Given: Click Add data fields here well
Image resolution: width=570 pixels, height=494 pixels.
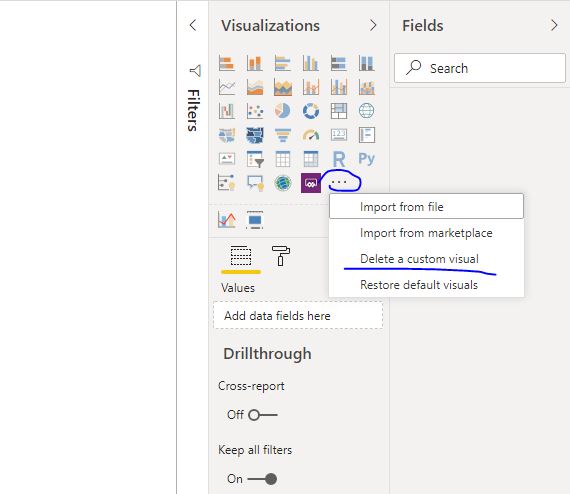Looking at the screenshot, I should [298, 316].
